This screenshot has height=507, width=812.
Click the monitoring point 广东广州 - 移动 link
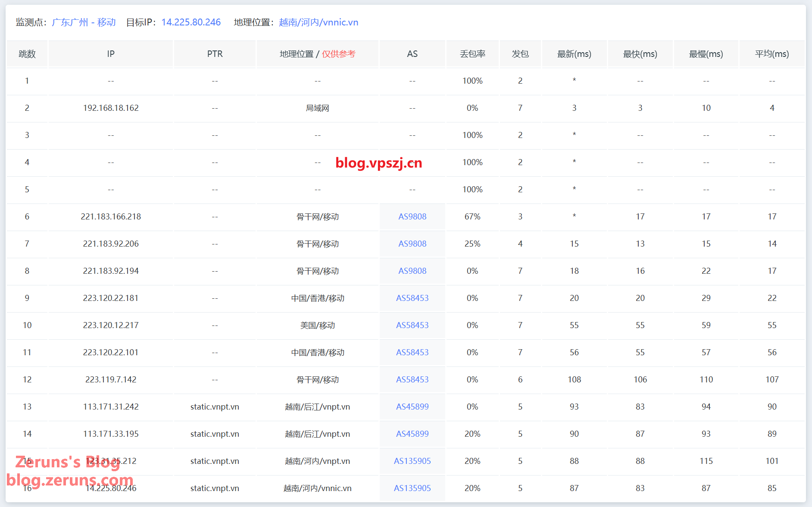tap(84, 22)
